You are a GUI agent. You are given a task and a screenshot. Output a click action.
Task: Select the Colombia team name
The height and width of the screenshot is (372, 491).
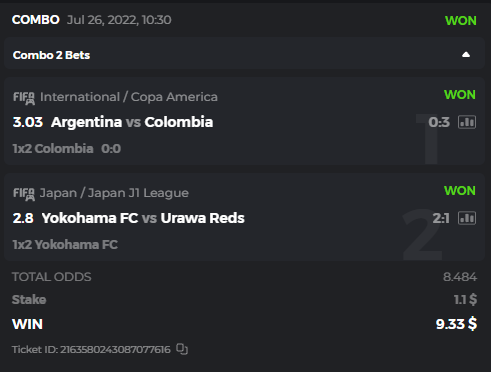coord(179,122)
